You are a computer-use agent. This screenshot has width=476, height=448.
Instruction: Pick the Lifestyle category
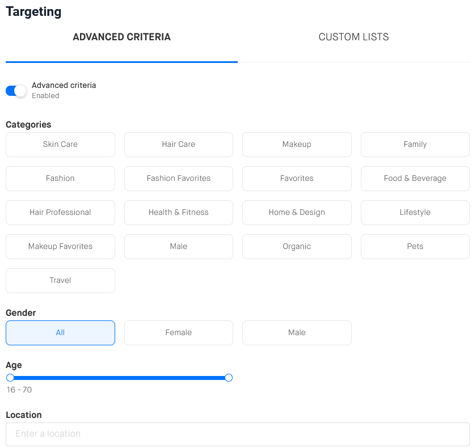(415, 213)
